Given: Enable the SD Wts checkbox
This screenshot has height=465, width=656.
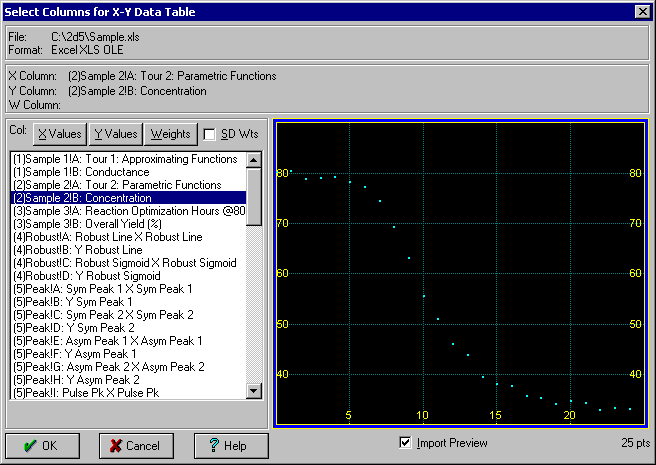Looking at the screenshot, I should pyautogui.click(x=210, y=134).
